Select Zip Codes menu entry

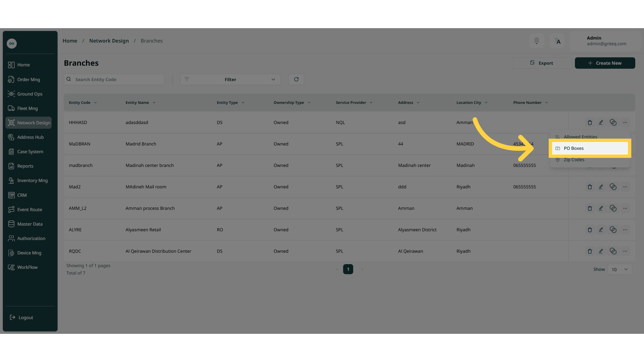click(x=590, y=160)
